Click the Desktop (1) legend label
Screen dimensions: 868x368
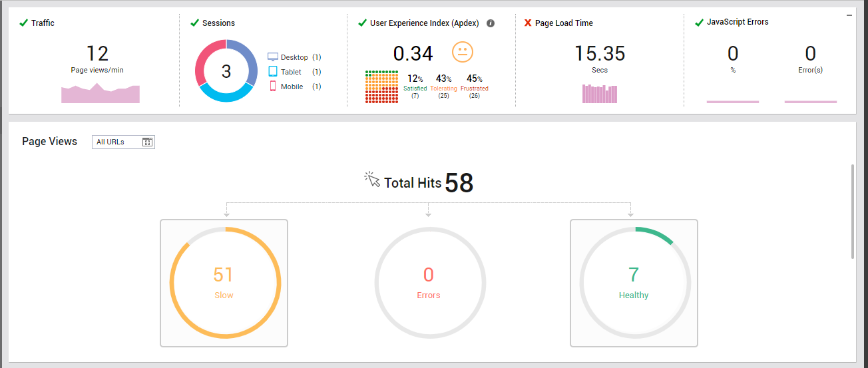coord(301,57)
